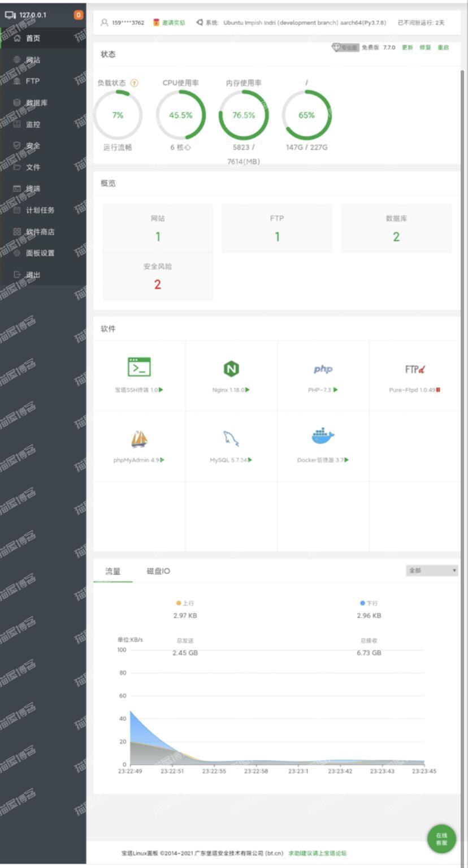Screen dimensions: 468x868
Task: Open the 在线客服 support button
Action: tap(441, 839)
